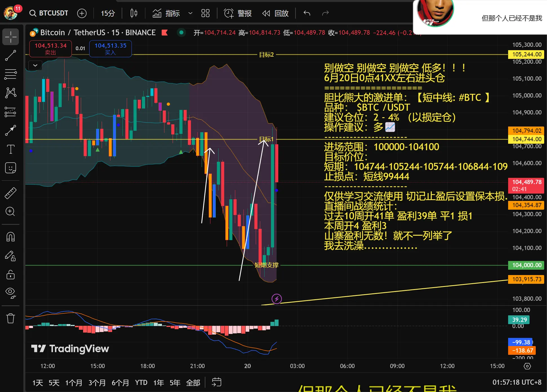Open the forecasting and measurement tools
This screenshot has height=392, width=547.
pos(11,112)
